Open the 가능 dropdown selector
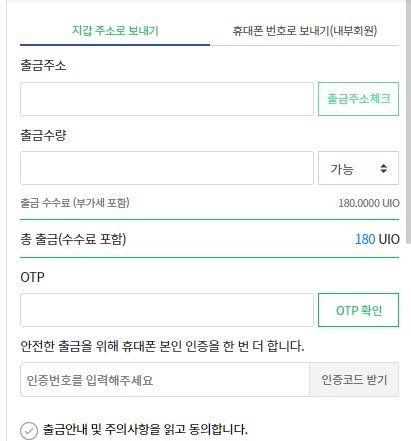411x441 pixels. (358, 168)
